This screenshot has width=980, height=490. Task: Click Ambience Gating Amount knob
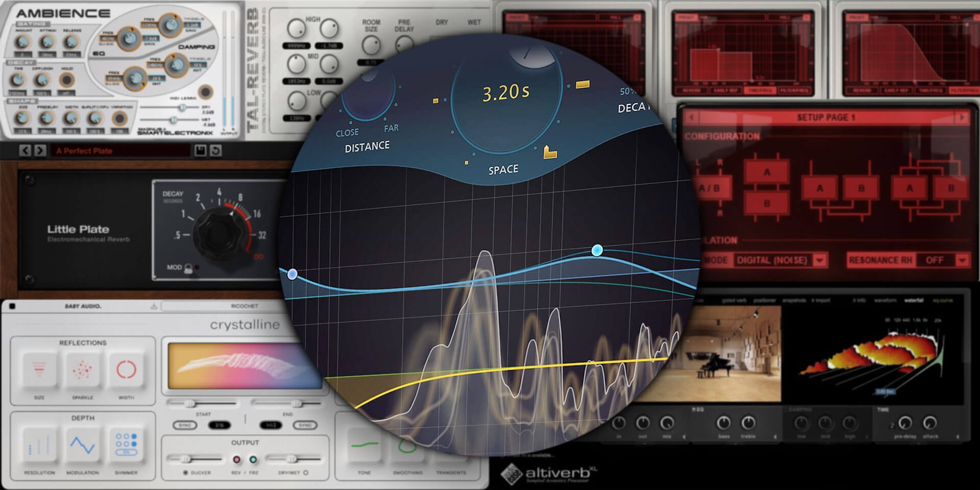(x=23, y=42)
